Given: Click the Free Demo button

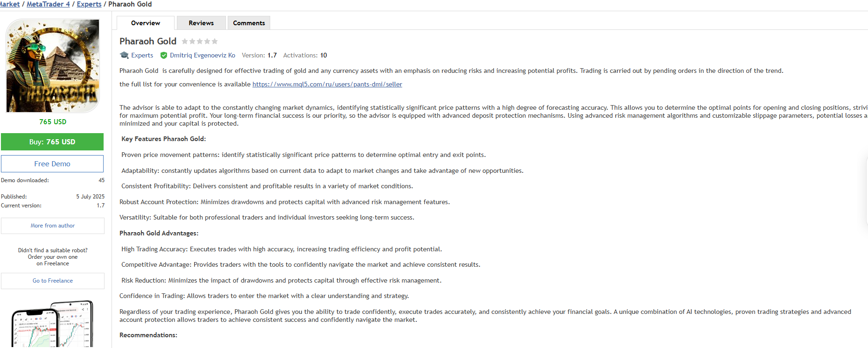Looking at the screenshot, I should pos(52,164).
